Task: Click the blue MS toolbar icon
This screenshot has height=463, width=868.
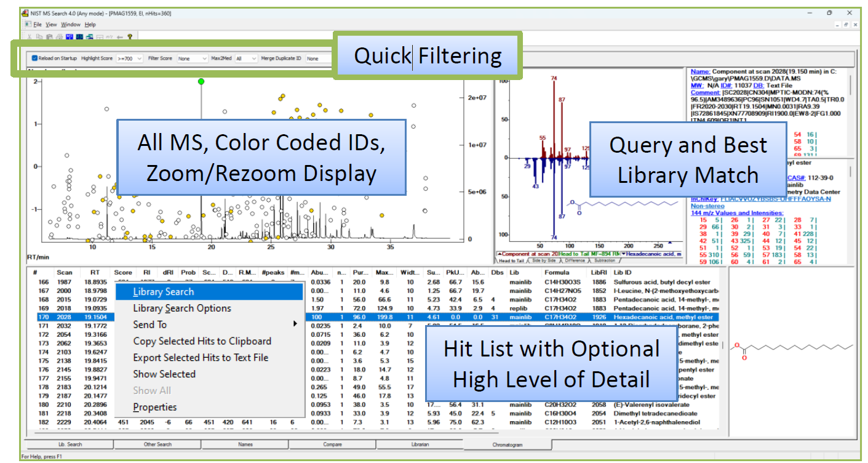Action: click(70, 37)
